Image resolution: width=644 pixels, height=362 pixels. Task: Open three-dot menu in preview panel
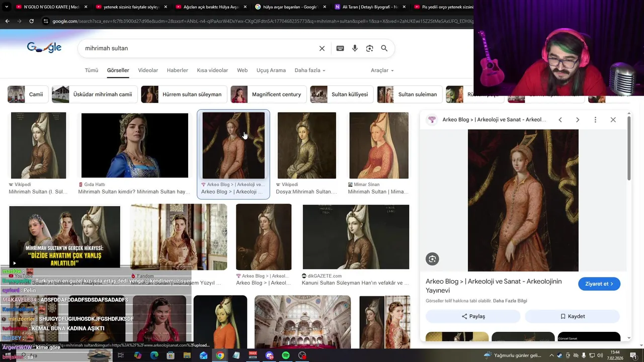coord(595,120)
